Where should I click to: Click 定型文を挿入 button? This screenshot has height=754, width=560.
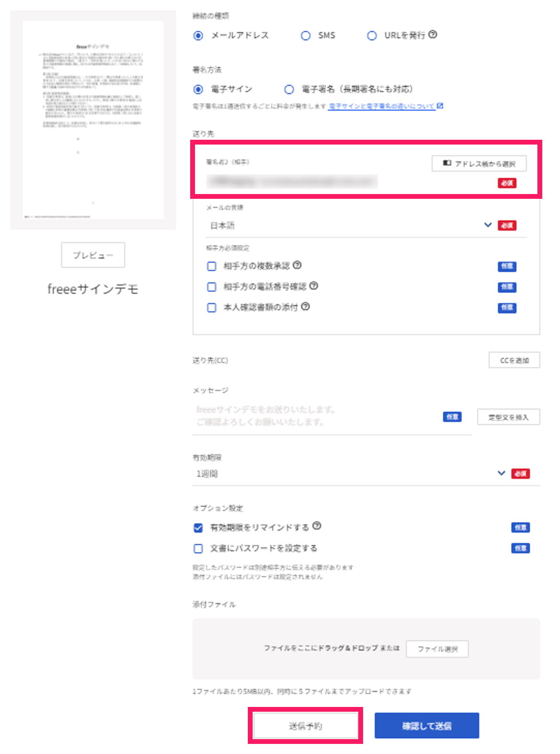coord(509,417)
